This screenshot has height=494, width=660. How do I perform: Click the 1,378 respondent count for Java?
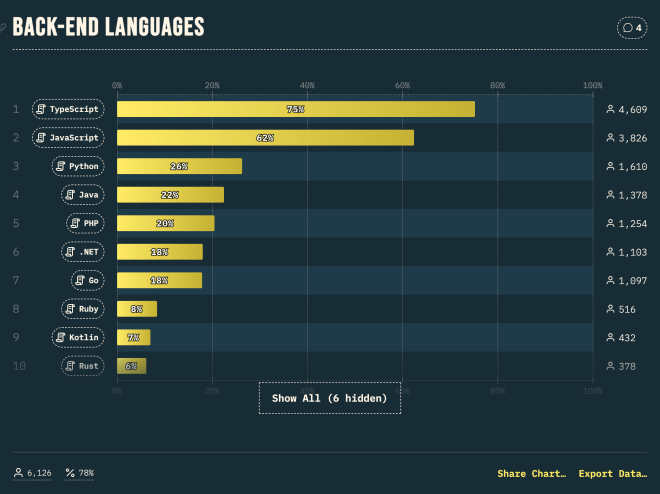(627, 195)
